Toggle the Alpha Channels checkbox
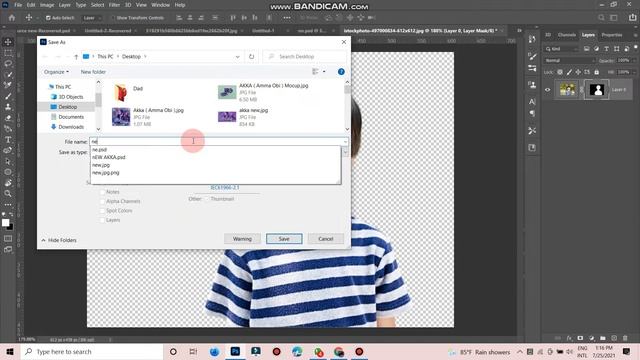Viewport: 640px width, 360px height. [102, 201]
